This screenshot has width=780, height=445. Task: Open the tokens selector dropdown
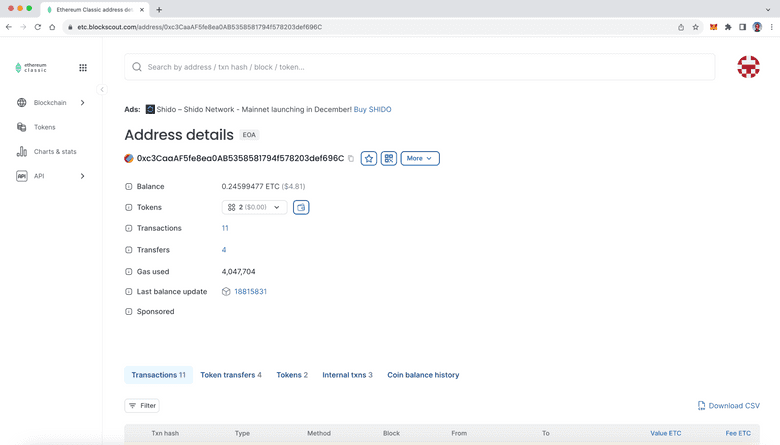(x=254, y=207)
